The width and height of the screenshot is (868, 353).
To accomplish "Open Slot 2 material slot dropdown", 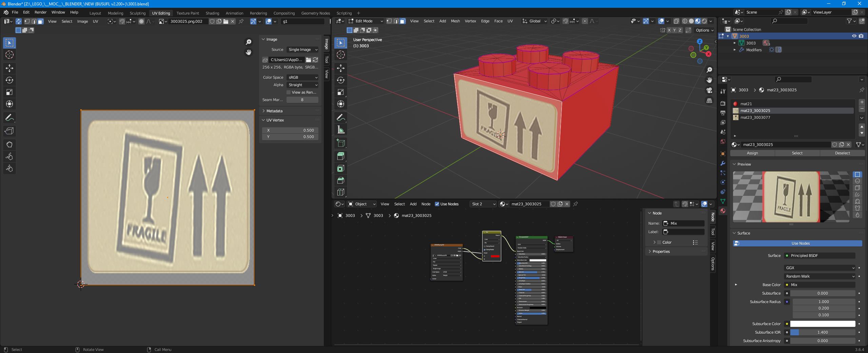I will [x=483, y=204].
